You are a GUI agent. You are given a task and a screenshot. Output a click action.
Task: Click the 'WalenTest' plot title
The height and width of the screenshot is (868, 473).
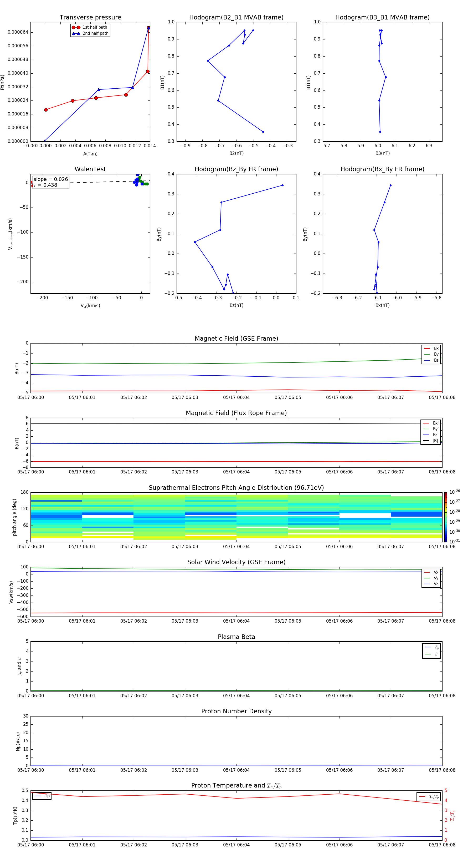pos(90,169)
